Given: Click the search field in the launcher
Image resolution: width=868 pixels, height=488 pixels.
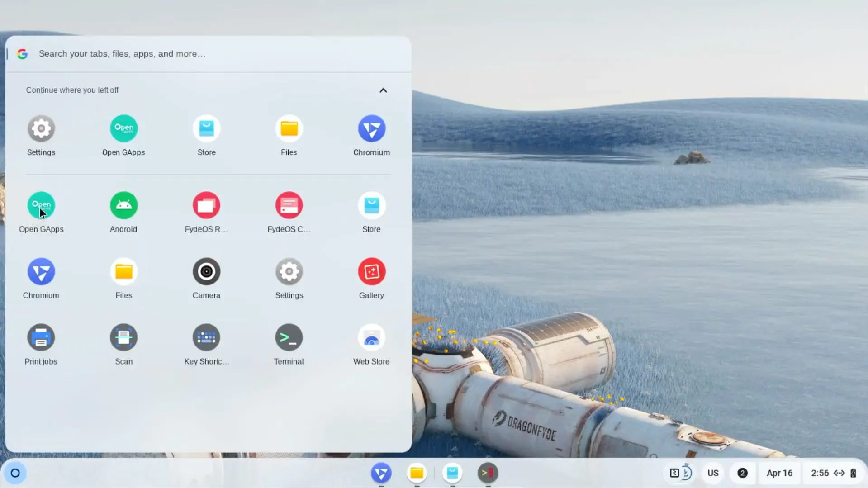Looking at the screenshot, I should (x=181, y=53).
